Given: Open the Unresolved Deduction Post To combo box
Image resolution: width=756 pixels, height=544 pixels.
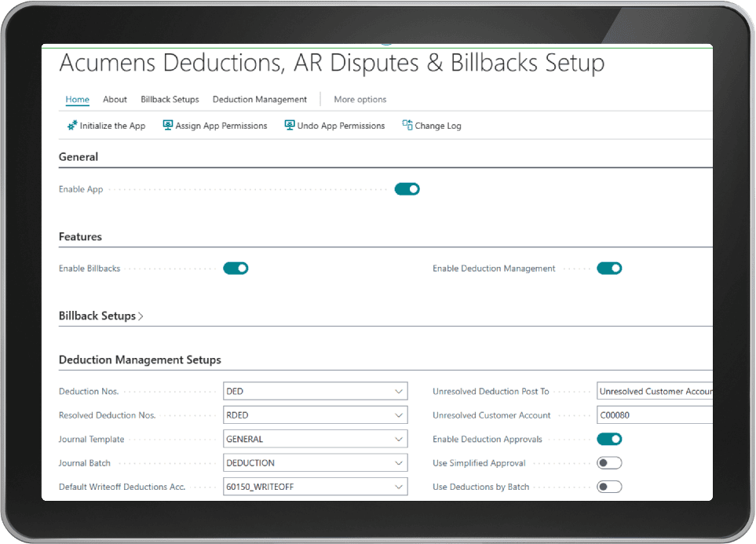Looking at the screenshot, I should pyautogui.click(x=654, y=391).
